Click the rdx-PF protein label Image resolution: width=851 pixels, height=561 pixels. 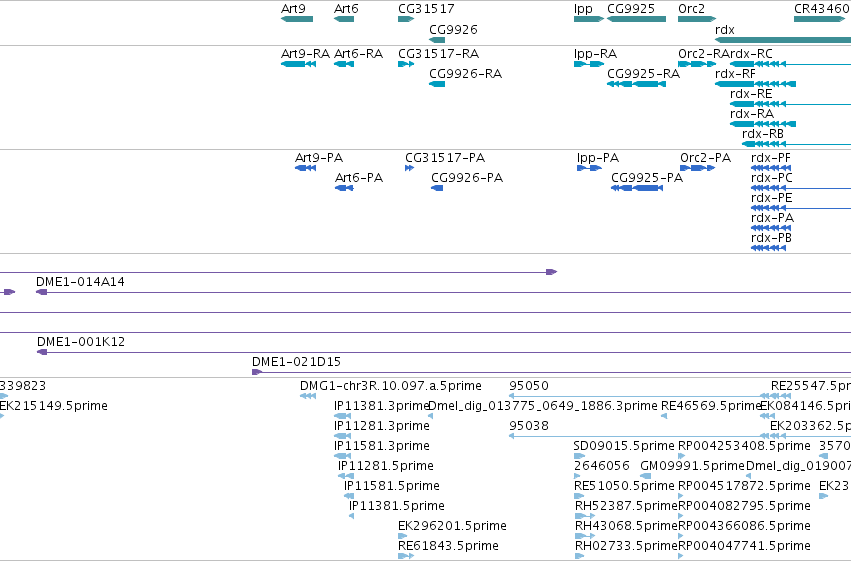coord(771,158)
